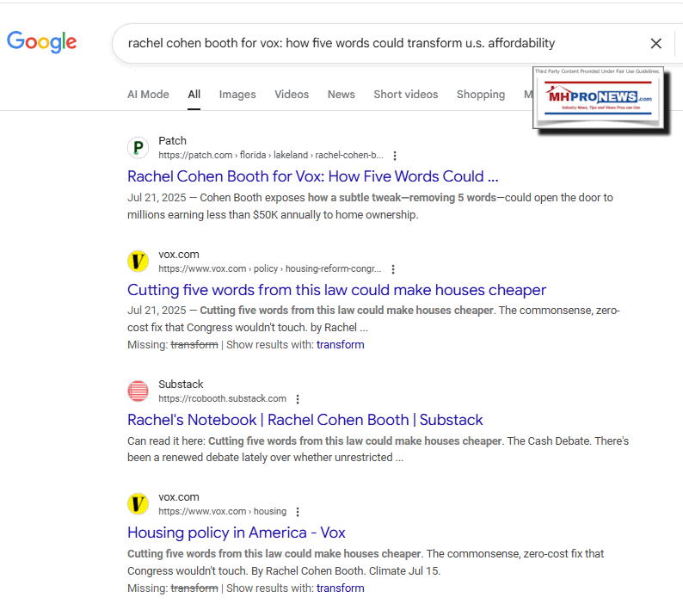Click the Housing policy result's Vox favicon
The image size is (683, 616).
(138, 504)
